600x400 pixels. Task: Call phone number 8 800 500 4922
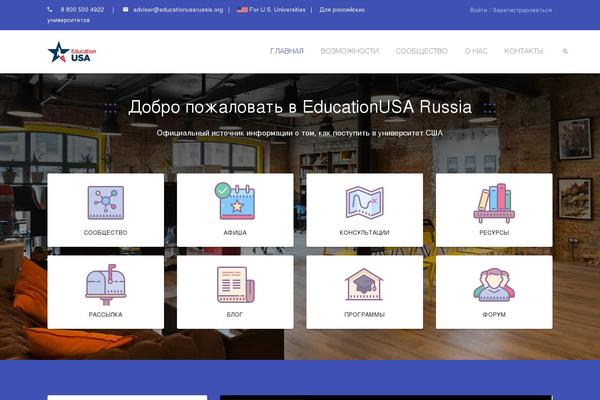click(x=82, y=10)
